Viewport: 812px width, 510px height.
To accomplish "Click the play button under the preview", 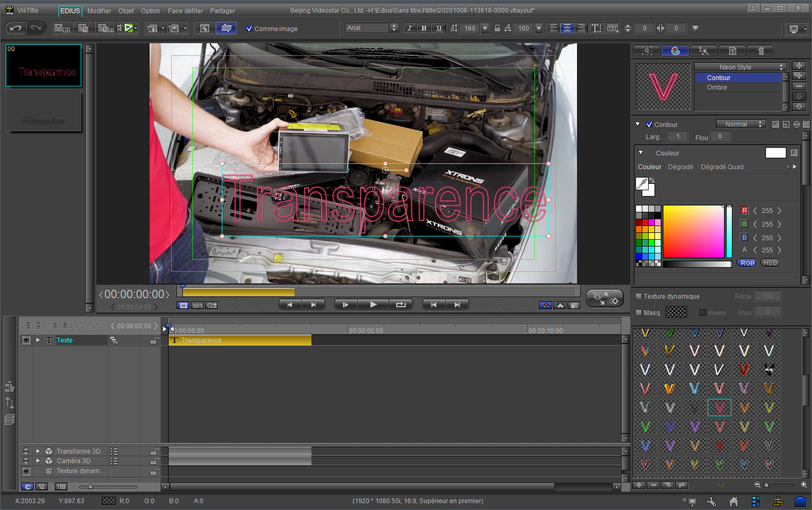I will coord(373,305).
